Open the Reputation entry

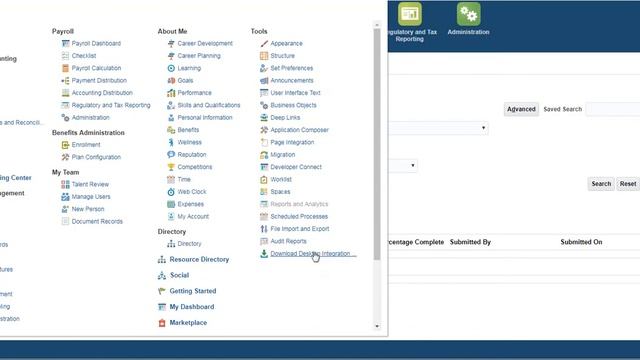point(192,155)
